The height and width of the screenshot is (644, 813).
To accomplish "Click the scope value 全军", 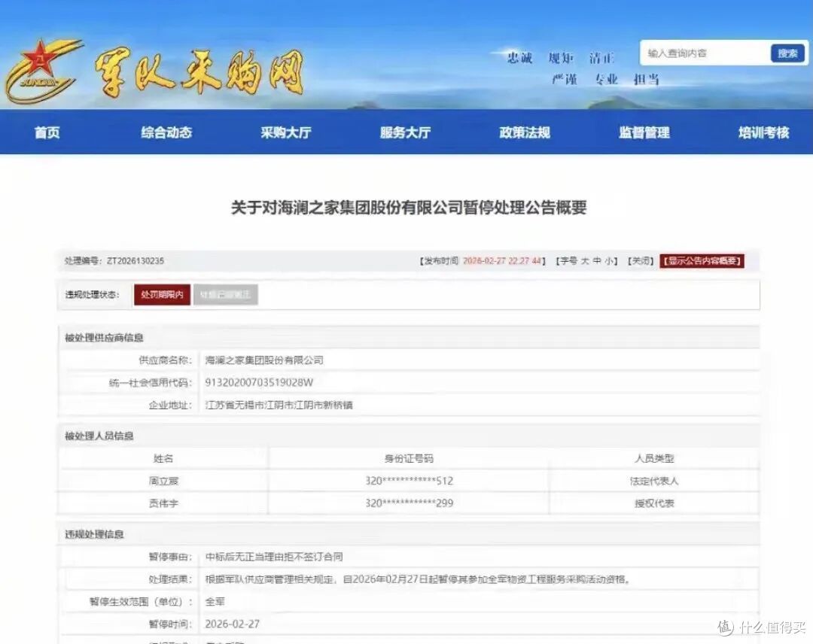I will coord(215,602).
